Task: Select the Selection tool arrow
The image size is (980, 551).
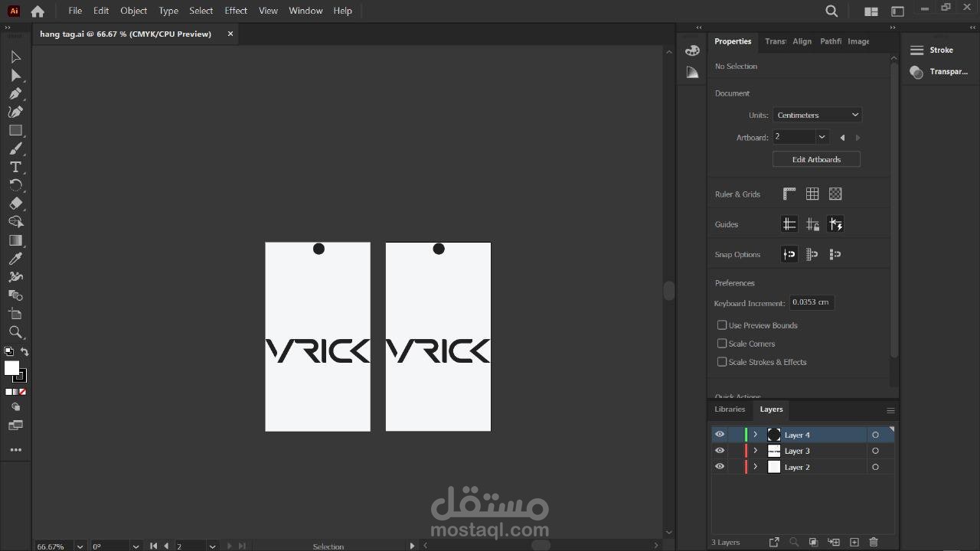Action: click(x=15, y=57)
